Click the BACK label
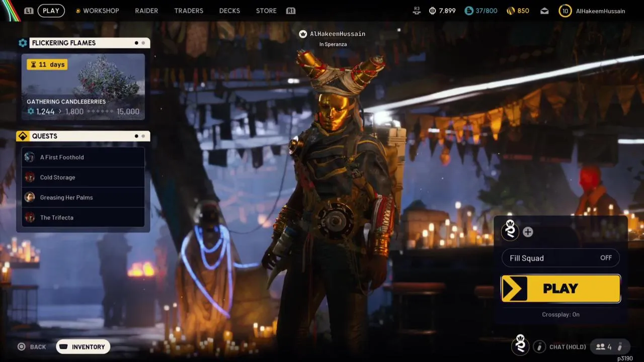Image resolution: width=644 pixels, height=362 pixels. point(38,347)
